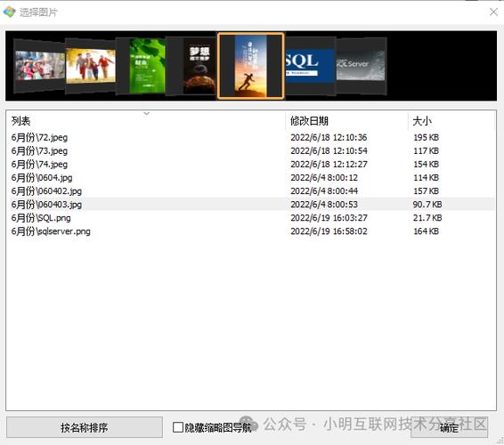This screenshot has height=445, width=504.
Task: Select the 6月份\060403.jpg row
Action: click(x=250, y=205)
